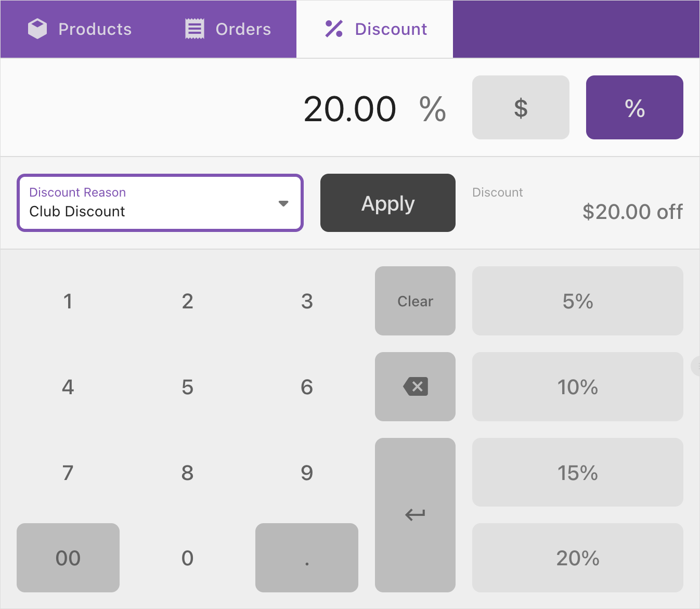Clear the entered discount value

pyautogui.click(x=414, y=301)
